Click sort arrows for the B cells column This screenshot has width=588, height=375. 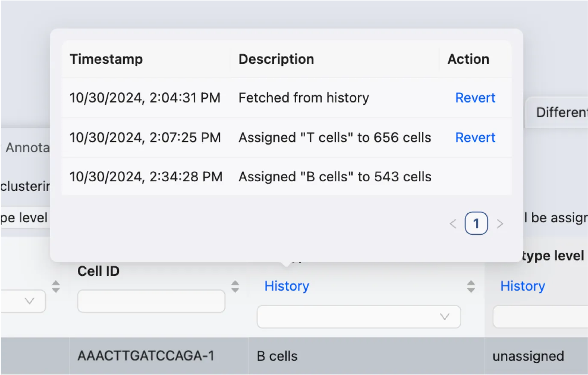coord(471,286)
